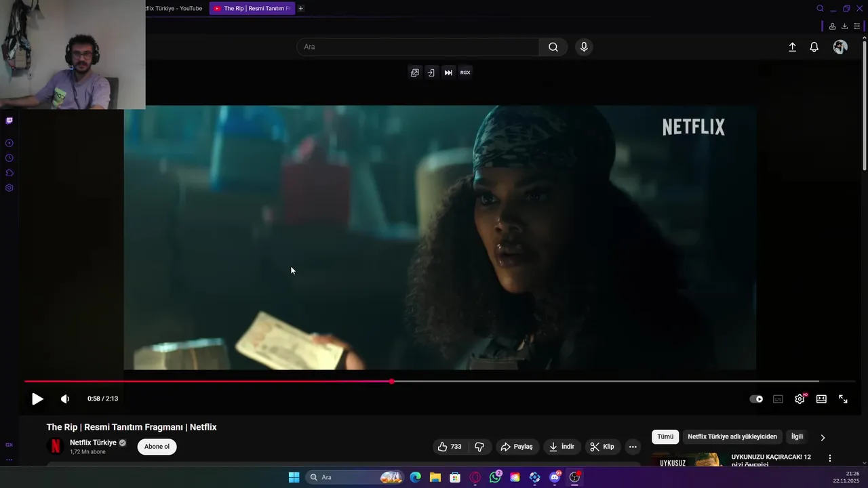Open the Netflix Türkiye channel name
Image resolution: width=868 pixels, height=488 pixels.
93,443
